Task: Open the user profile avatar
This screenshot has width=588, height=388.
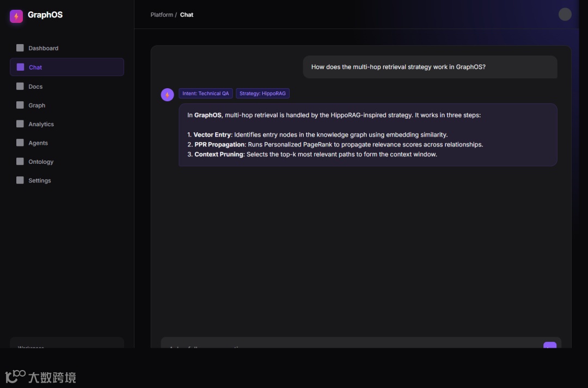Action: (565, 14)
